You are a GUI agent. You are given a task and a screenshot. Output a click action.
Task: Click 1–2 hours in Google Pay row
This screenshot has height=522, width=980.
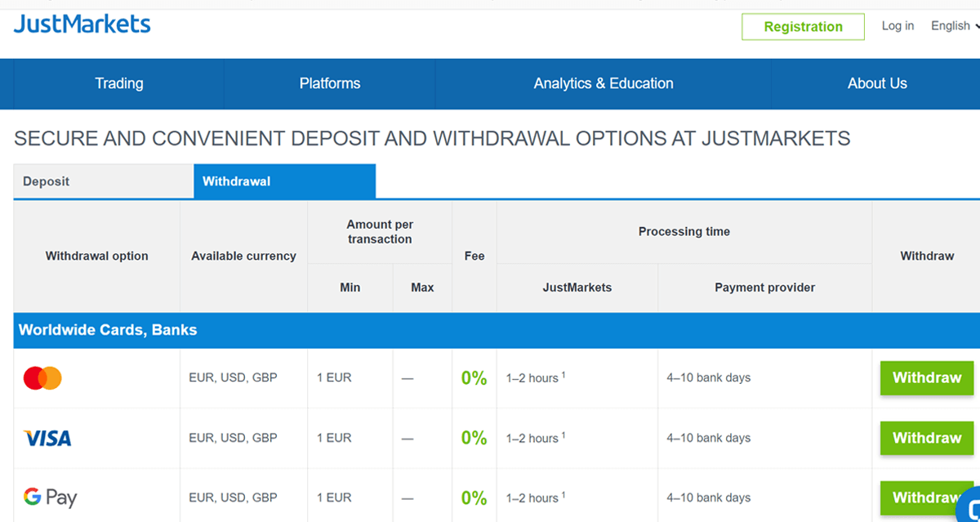pos(536,497)
